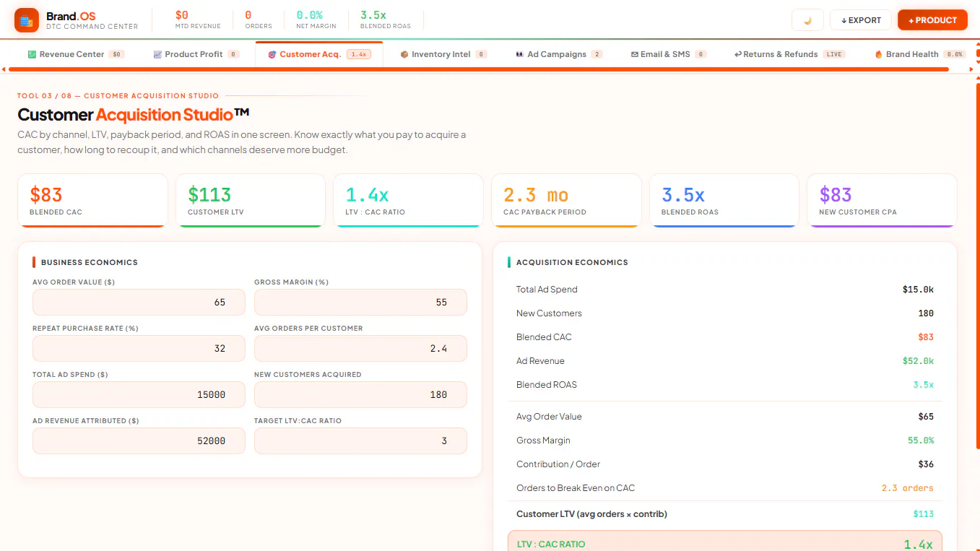980x551 pixels.
Task: Click the horizontal tab scrollbar
Action: (x=478, y=69)
